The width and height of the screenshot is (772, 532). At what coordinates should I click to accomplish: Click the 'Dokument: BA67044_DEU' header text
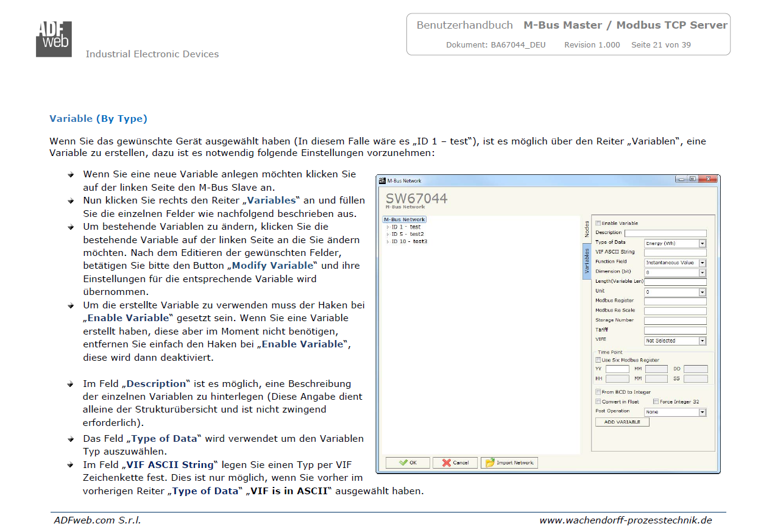pyautogui.click(x=496, y=45)
